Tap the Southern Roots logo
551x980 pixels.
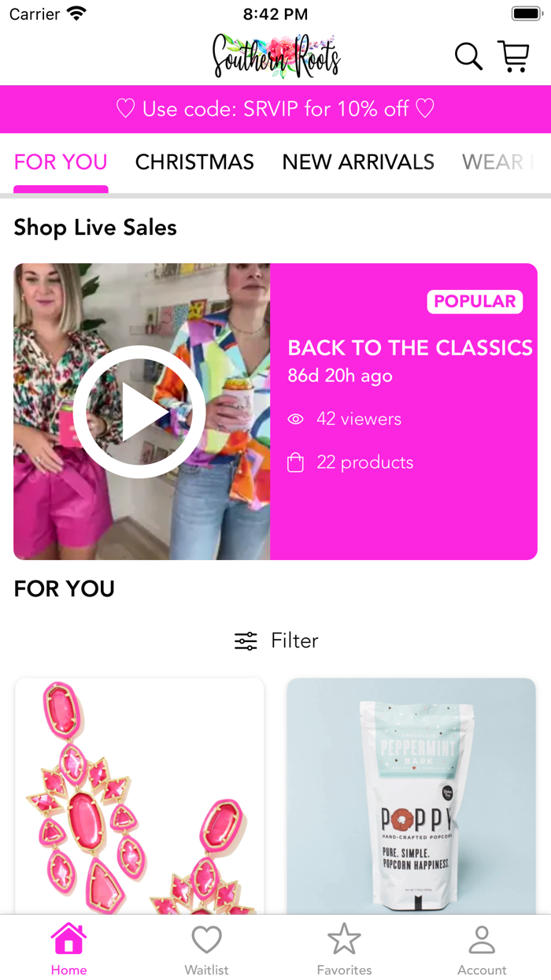(275, 56)
